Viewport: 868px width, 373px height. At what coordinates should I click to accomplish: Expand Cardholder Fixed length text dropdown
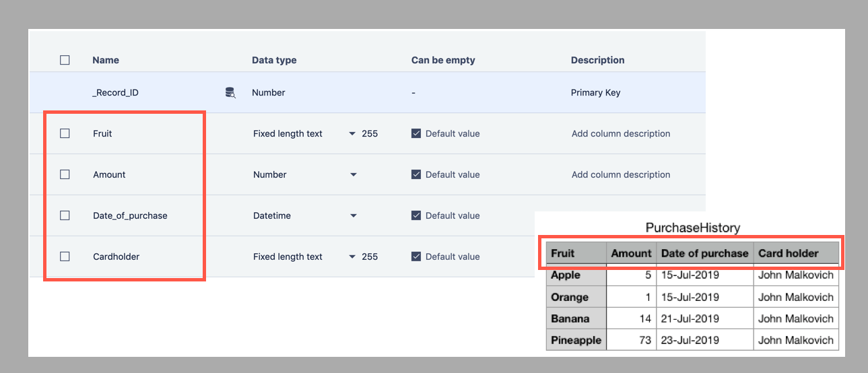[x=352, y=257]
